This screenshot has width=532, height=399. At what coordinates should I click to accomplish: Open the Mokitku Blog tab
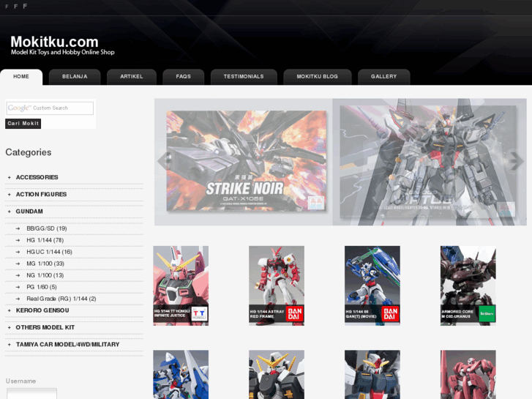click(318, 77)
